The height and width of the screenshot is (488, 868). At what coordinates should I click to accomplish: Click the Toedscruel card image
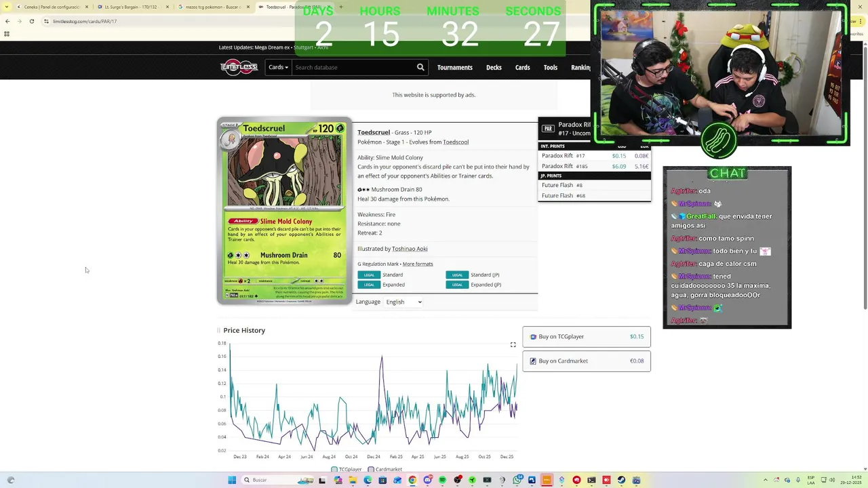pos(284,211)
